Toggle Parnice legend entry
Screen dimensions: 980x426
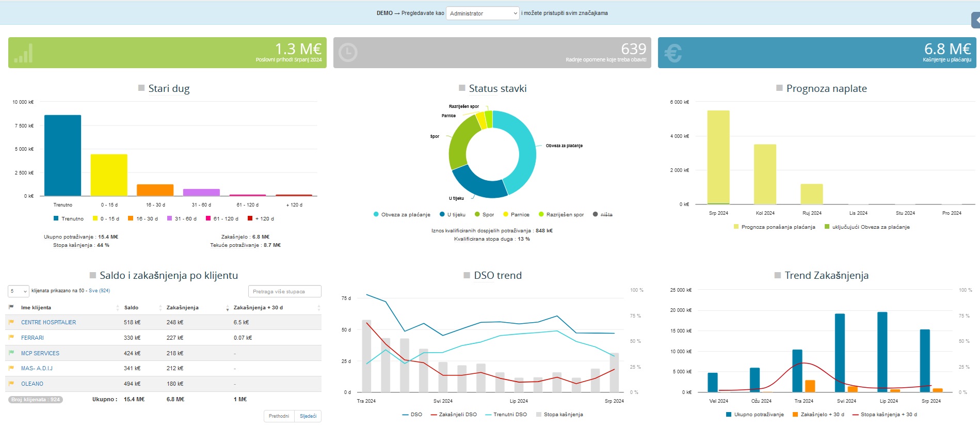pos(517,214)
